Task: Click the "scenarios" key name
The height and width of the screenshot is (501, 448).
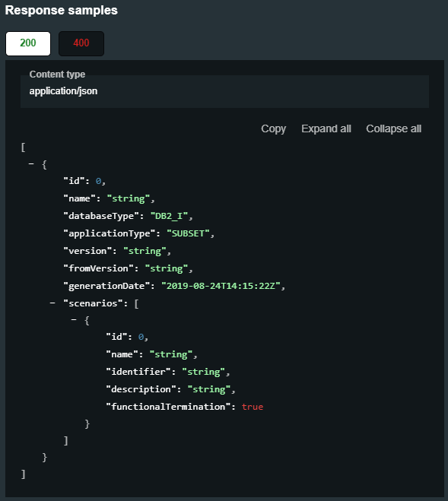Action: [x=93, y=303]
